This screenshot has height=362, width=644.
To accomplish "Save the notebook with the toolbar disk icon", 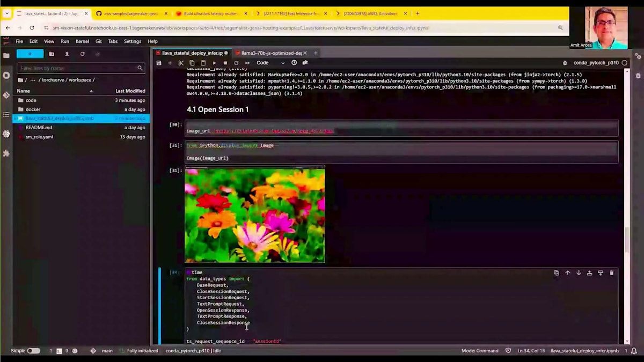I will click(159, 63).
